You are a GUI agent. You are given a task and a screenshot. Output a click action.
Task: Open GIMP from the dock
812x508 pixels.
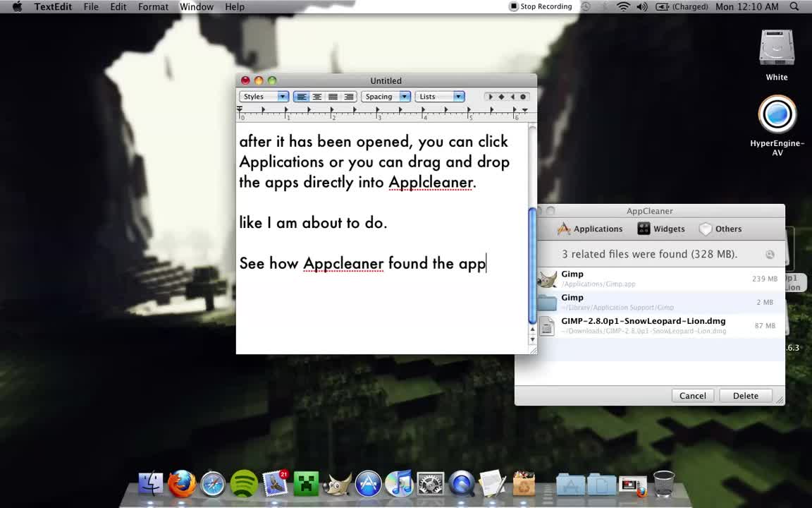337,484
